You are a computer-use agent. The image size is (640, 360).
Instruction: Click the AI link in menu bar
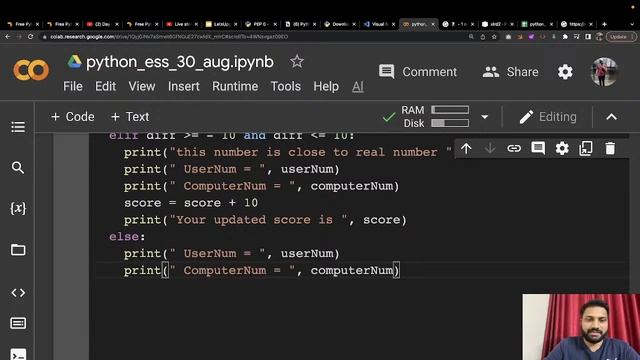[x=358, y=87]
